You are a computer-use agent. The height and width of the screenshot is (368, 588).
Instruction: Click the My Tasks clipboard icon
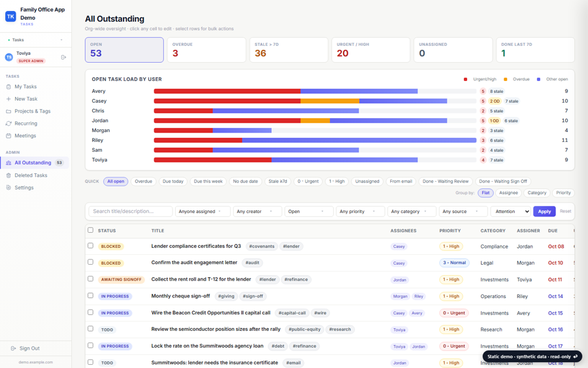8,87
